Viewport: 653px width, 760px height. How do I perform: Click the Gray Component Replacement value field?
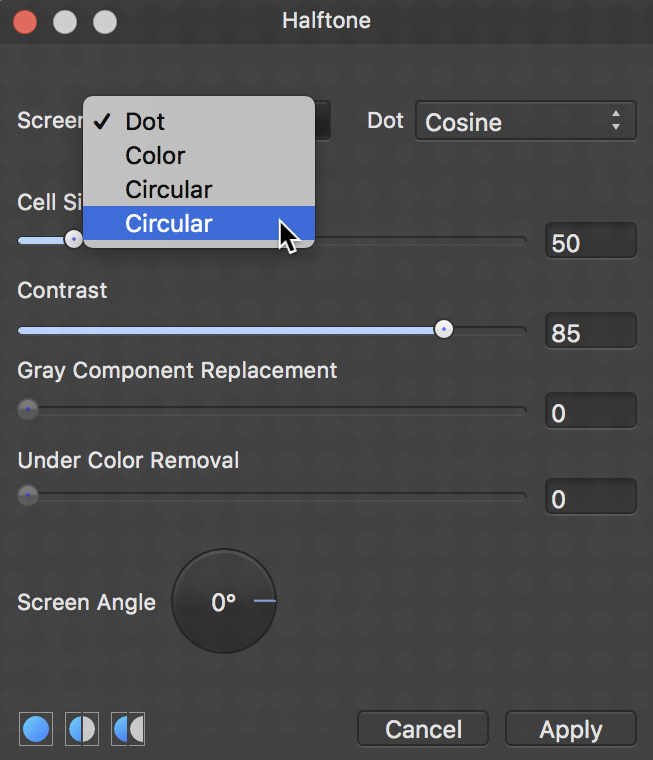pyautogui.click(x=590, y=411)
